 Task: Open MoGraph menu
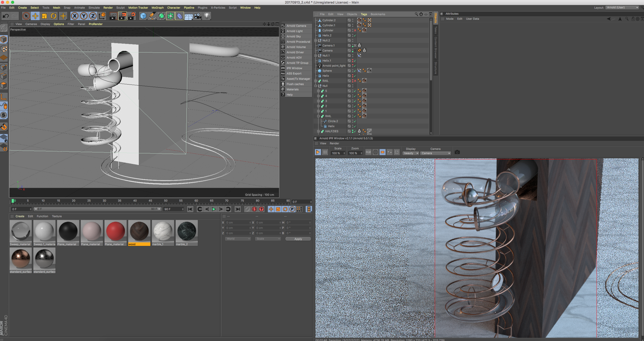[x=157, y=8]
